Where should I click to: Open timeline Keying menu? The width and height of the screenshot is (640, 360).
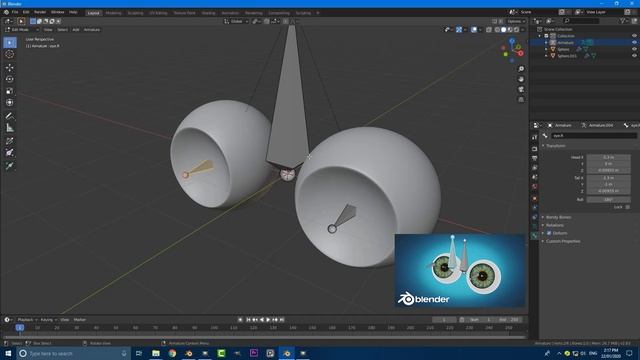[48, 320]
